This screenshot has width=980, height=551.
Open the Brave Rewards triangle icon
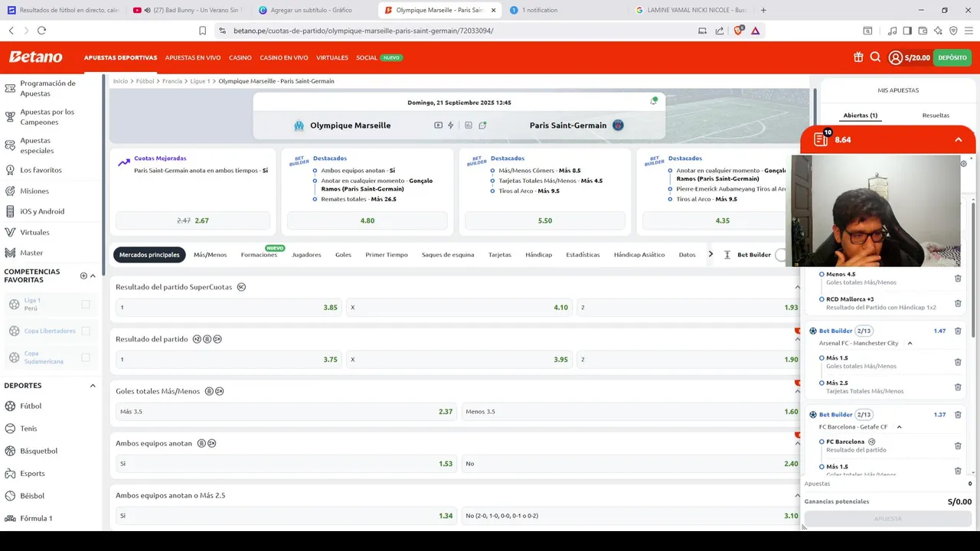tap(756, 31)
